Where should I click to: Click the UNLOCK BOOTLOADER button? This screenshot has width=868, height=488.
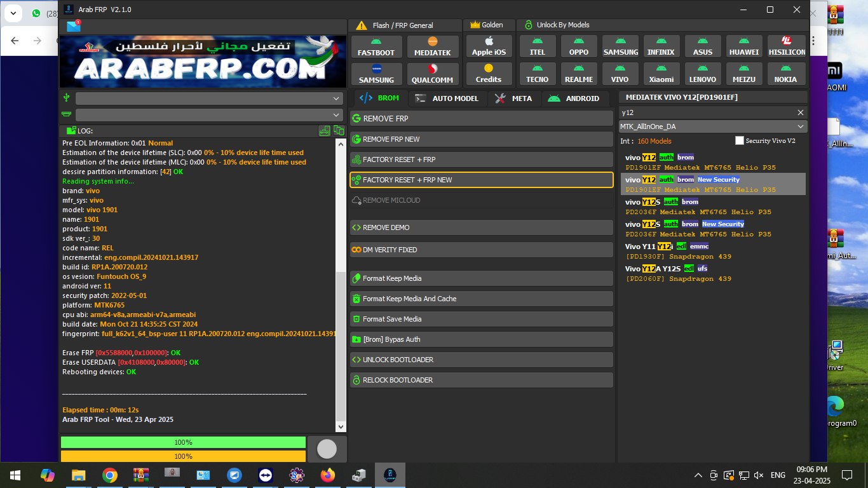[481, 360]
